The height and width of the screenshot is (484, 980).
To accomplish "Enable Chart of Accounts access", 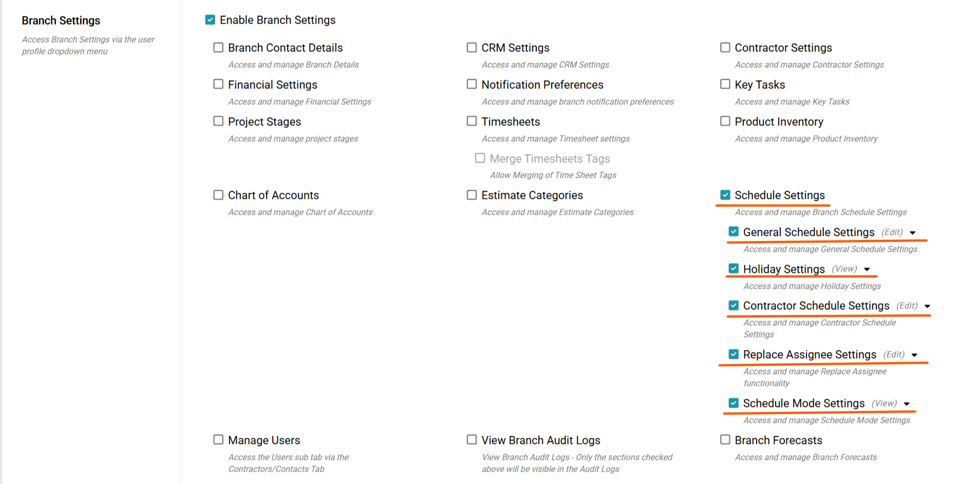I will pos(218,195).
